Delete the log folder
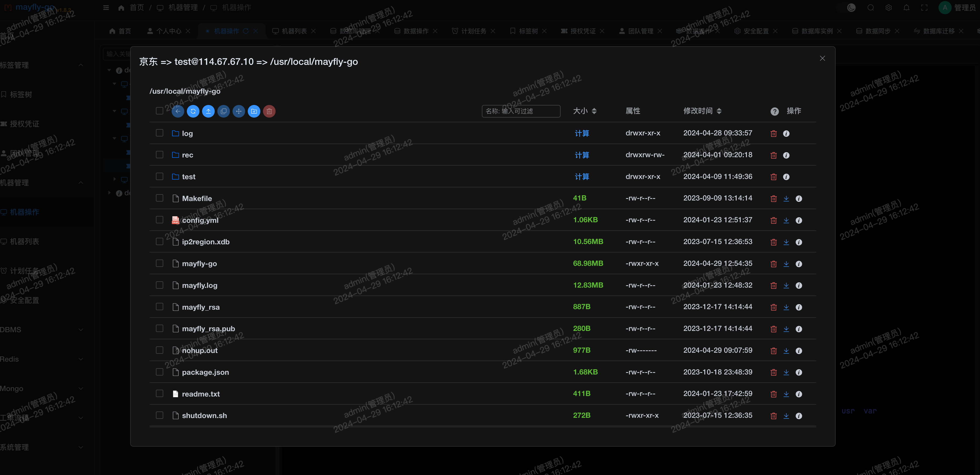The width and height of the screenshot is (980, 475). pos(773,134)
